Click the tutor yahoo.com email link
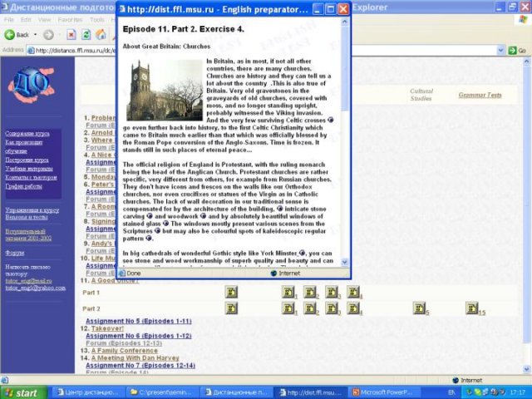The height and width of the screenshot is (399, 532). 36,288
